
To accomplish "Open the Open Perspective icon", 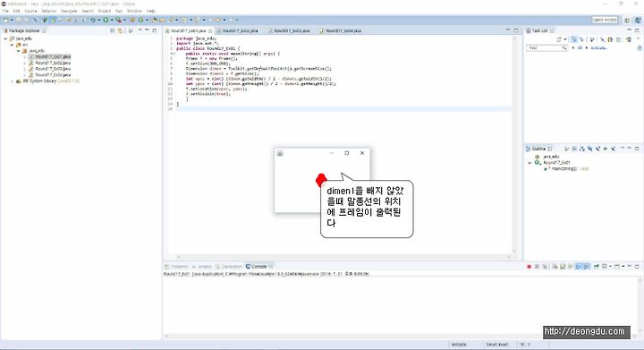I will tap(627, 20).
